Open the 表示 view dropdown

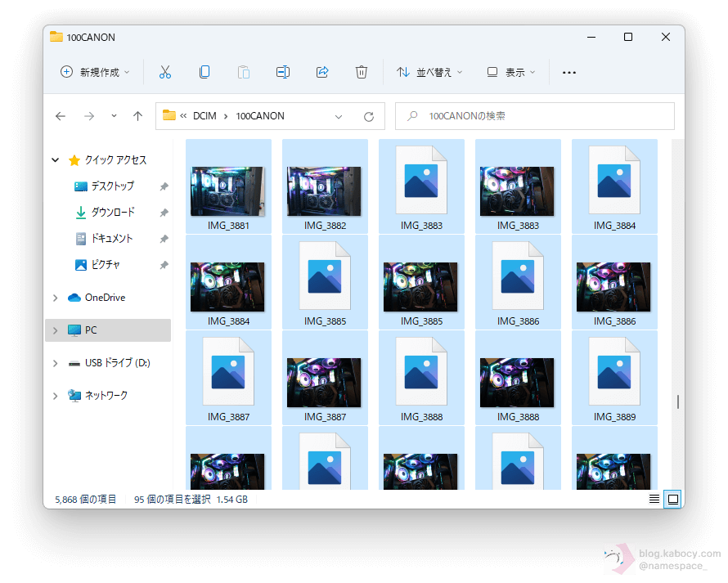(511, 72)
